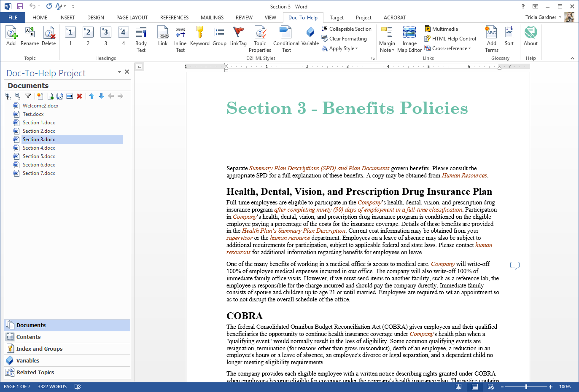Click the red X remove document icon
The image size is (579, 392).
pos(79,96)
